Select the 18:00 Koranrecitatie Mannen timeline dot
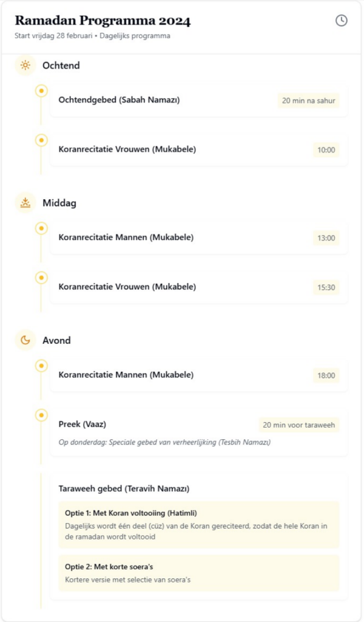The height and width of the screenshot is (622, 364). [41, 366]
